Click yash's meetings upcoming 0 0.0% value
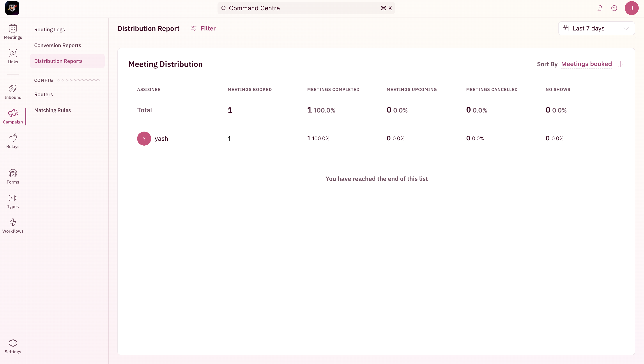Viewport: 644px width, 364px height. (395, 138)
